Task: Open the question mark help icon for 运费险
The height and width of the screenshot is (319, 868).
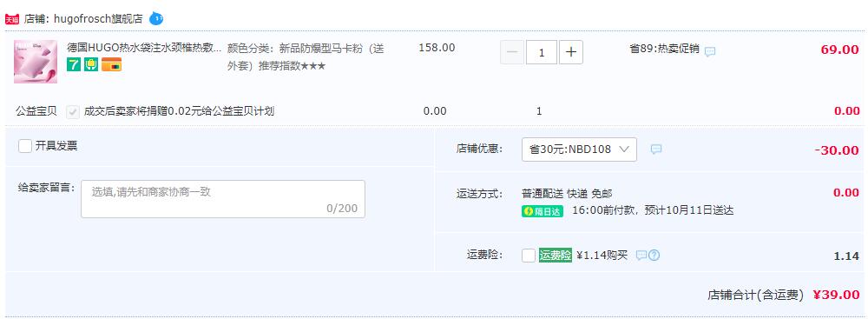Action: 654,256
